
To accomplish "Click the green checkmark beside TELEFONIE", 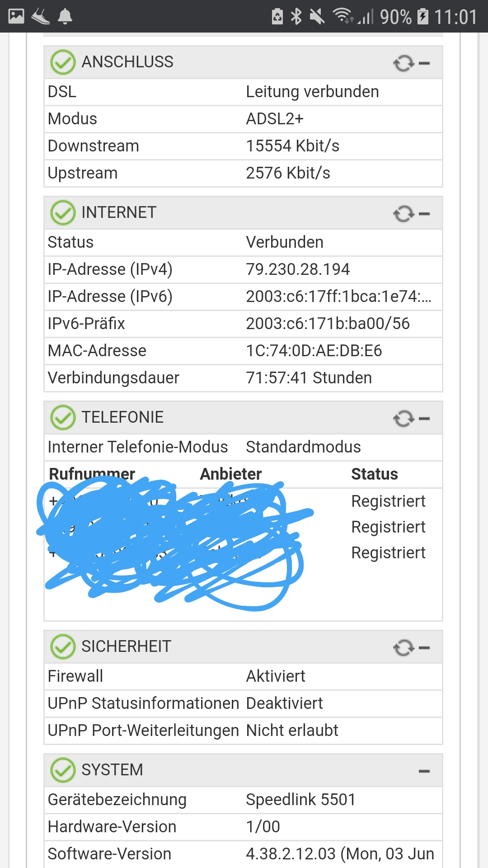I will (63, 417).
